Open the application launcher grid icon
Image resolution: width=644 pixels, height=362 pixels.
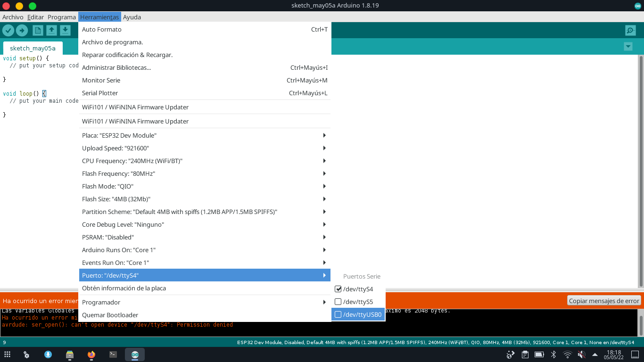coord(8,354)
